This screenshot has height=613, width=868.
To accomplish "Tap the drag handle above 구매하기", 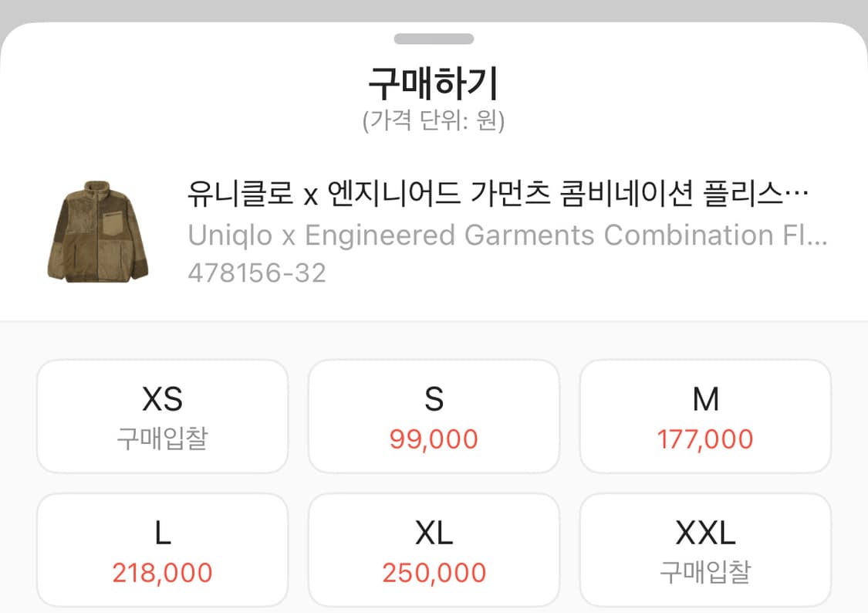I will tap(434, 38).
